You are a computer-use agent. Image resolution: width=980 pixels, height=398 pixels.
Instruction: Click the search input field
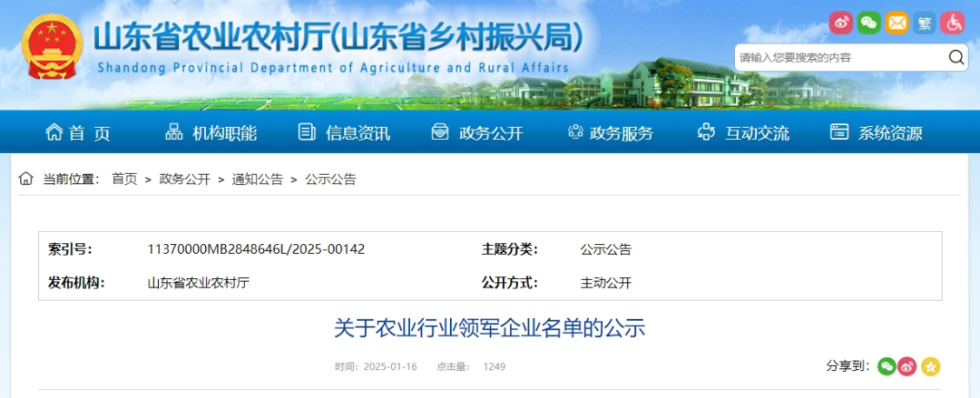click(840, 57)
